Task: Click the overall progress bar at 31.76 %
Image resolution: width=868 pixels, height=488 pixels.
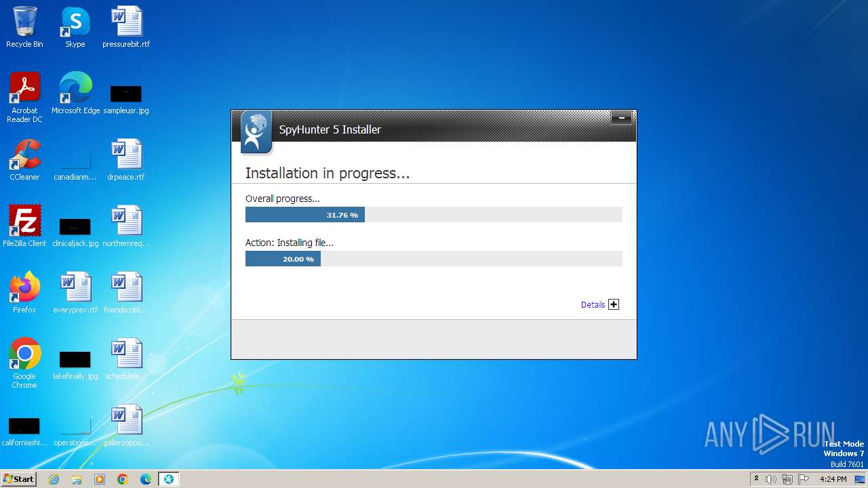Action: [434, 215]
